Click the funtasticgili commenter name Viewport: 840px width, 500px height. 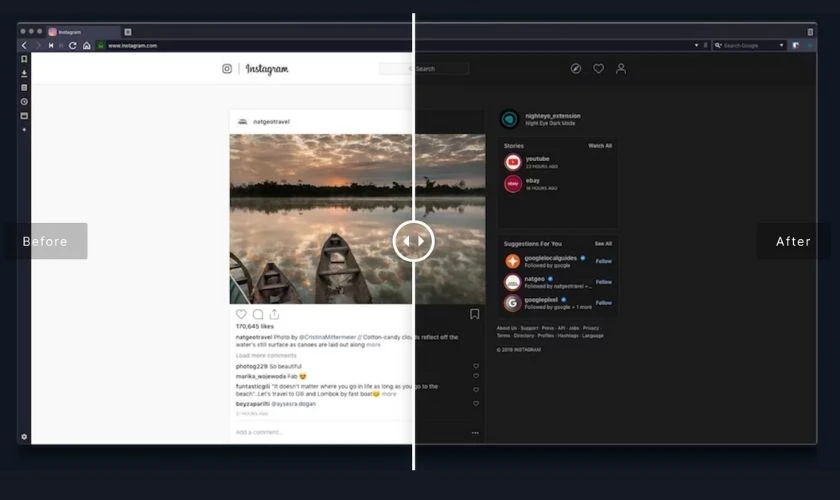point(253,386)
